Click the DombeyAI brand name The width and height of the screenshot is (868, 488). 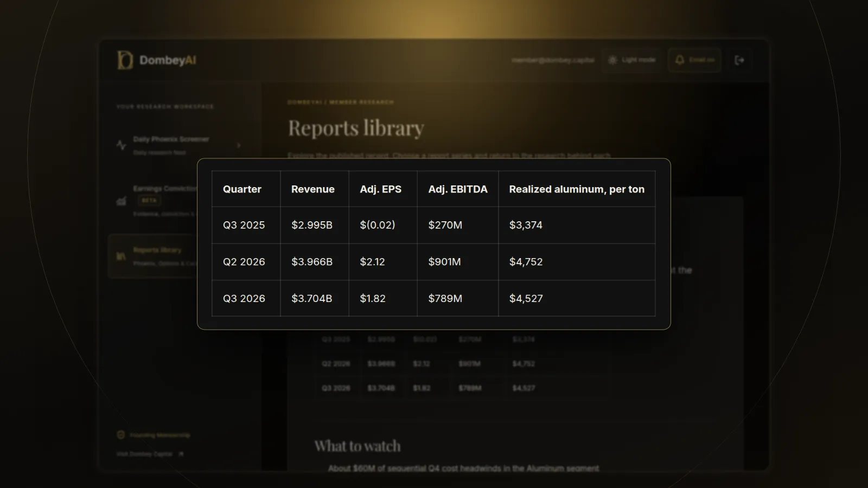point(168,60)
